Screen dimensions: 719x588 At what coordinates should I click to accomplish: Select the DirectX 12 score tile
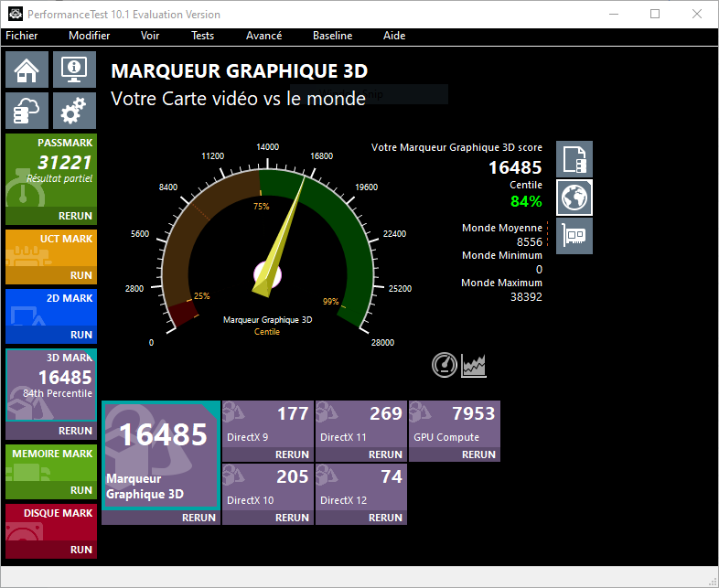pyautogui.click(x=361, y=487)
